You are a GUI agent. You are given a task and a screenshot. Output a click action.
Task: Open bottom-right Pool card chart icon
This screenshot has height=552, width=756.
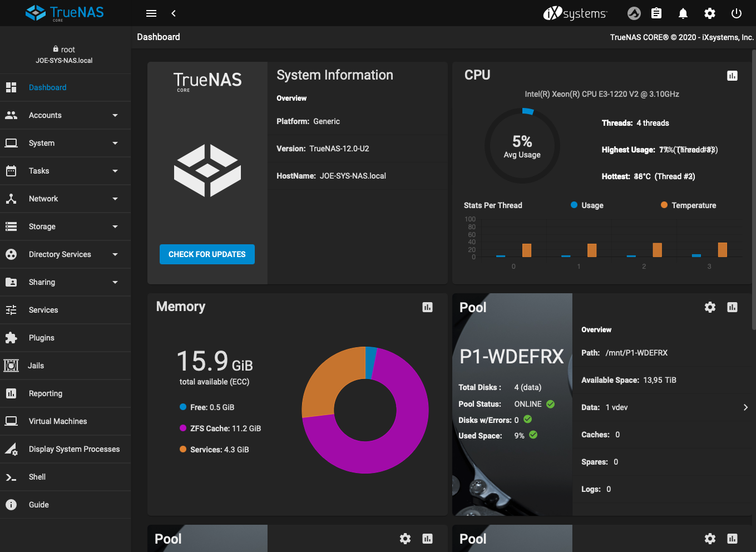pos(732,539)
